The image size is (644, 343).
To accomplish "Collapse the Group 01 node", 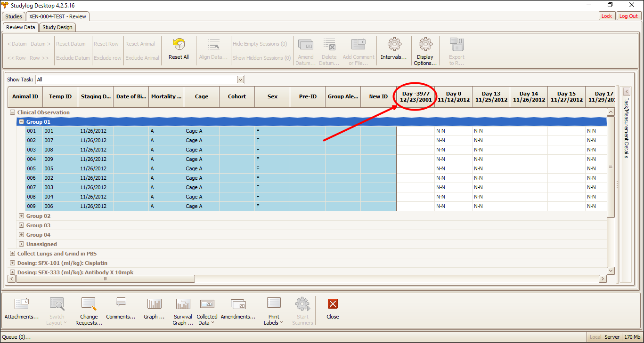I will click(x=21, y=122).
